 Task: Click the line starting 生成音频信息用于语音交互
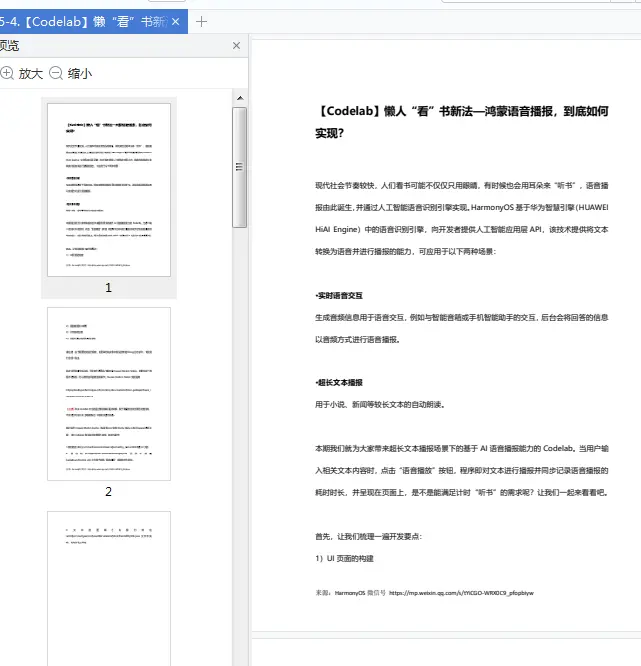(x=462, y=317)
